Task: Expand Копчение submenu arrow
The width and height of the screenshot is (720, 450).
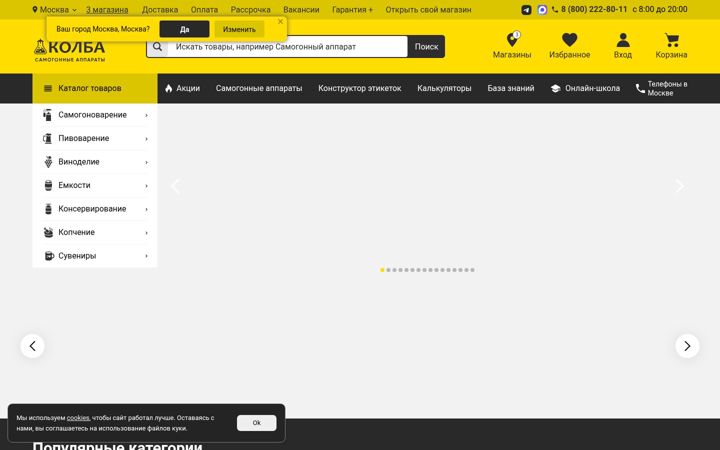Action: click(146, 233)
